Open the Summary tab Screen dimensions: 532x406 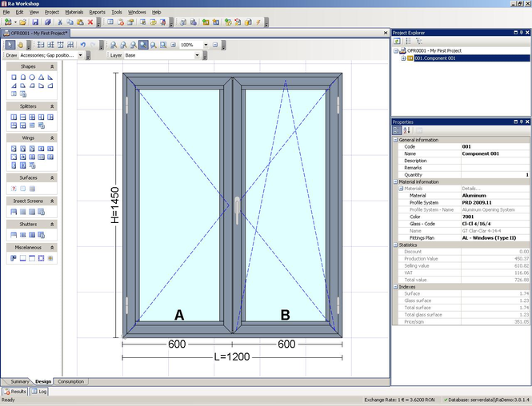click(x=19, y=382)
